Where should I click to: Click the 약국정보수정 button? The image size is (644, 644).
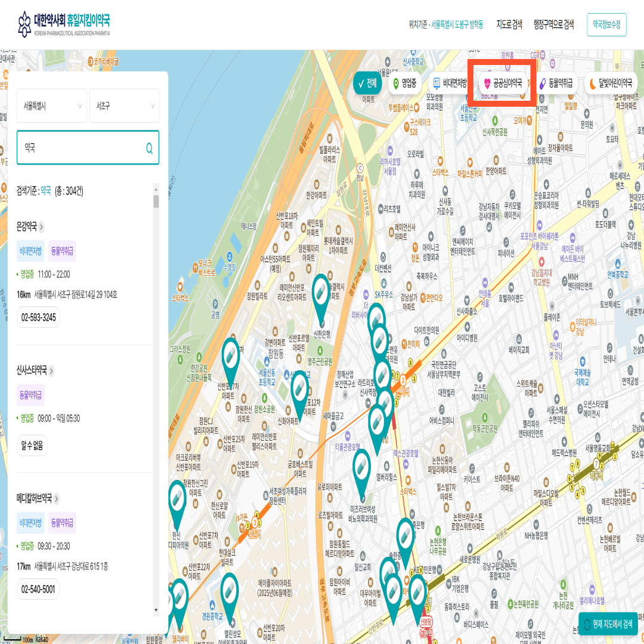click(x=606, y=24)
